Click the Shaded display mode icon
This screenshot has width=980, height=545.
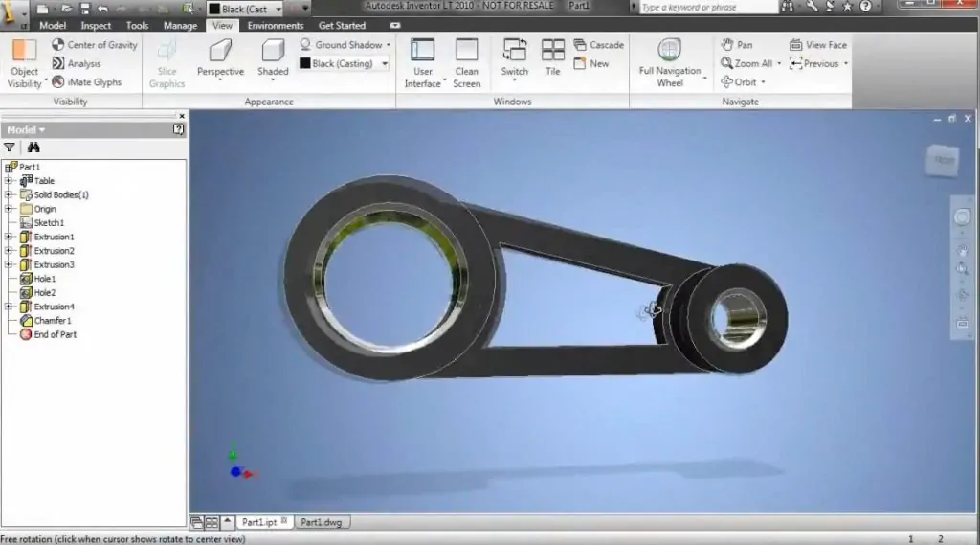click(x=273, y=51)
